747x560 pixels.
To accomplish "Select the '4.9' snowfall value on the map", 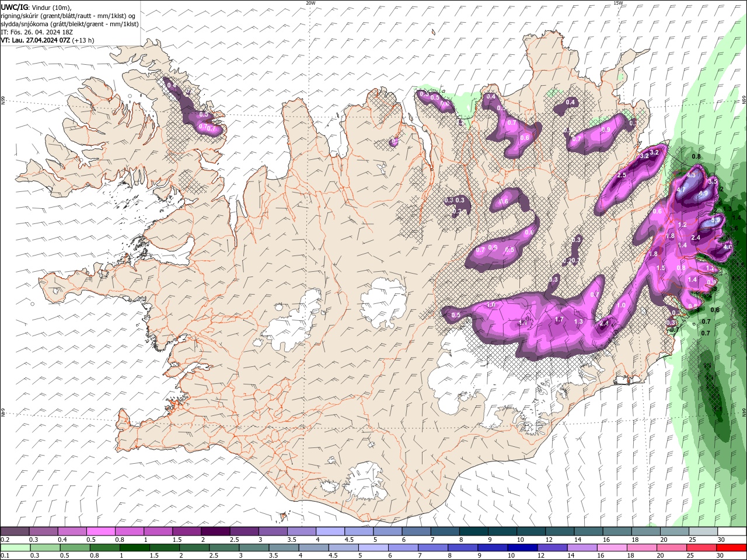I will tap(703, 193).
